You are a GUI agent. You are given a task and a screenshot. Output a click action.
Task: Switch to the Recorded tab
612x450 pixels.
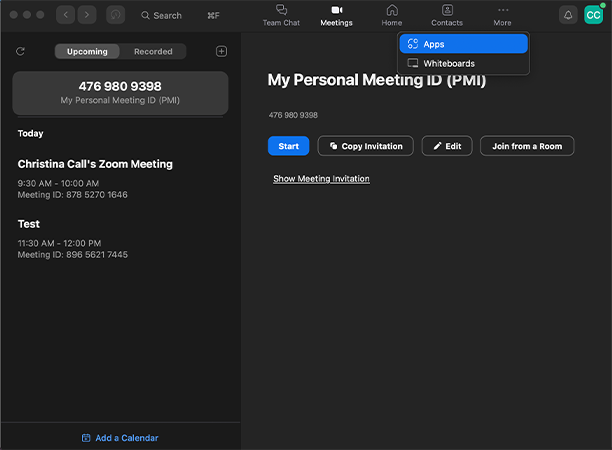coord(153,52)
